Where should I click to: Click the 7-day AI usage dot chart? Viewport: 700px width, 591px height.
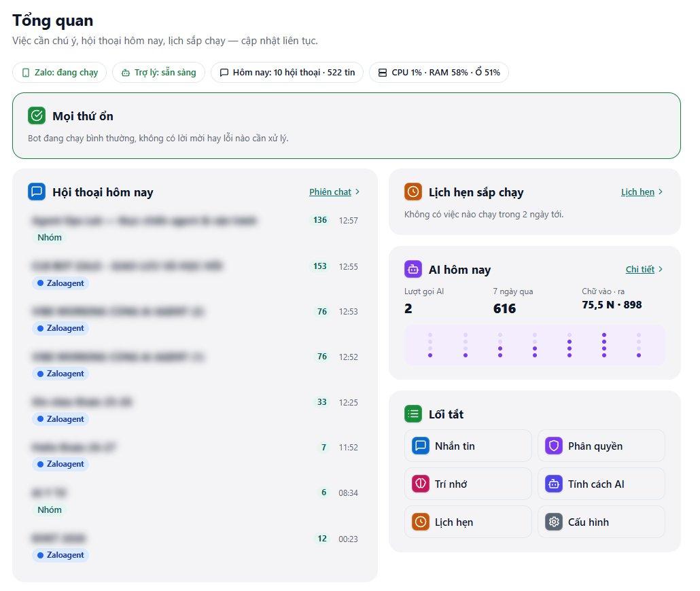point(534,345)
